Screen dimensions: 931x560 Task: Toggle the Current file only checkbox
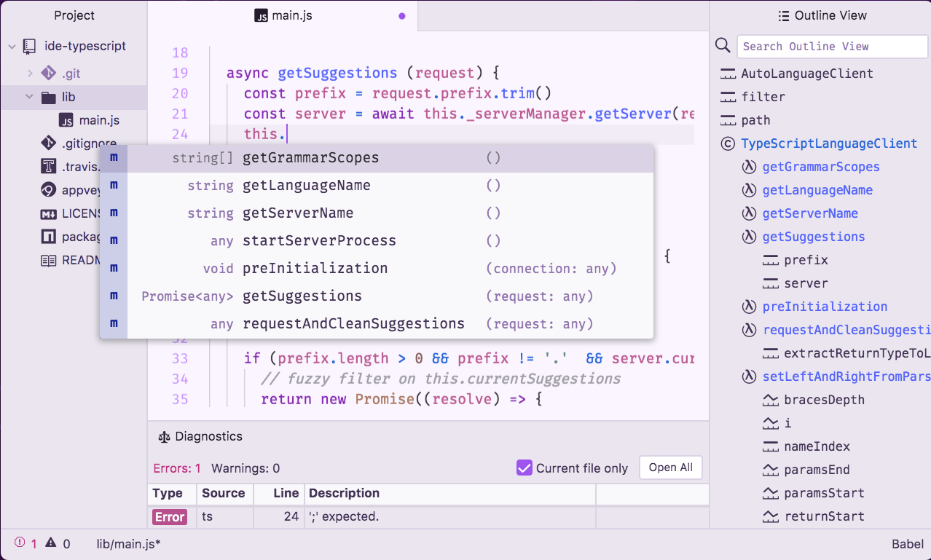[x=524, y=468]
